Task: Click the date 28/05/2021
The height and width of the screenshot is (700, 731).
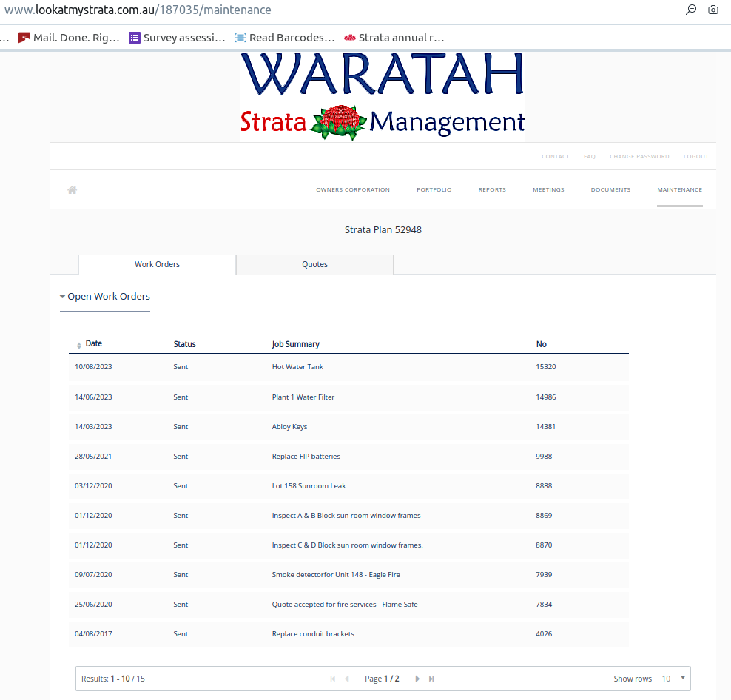Action: 93,457
